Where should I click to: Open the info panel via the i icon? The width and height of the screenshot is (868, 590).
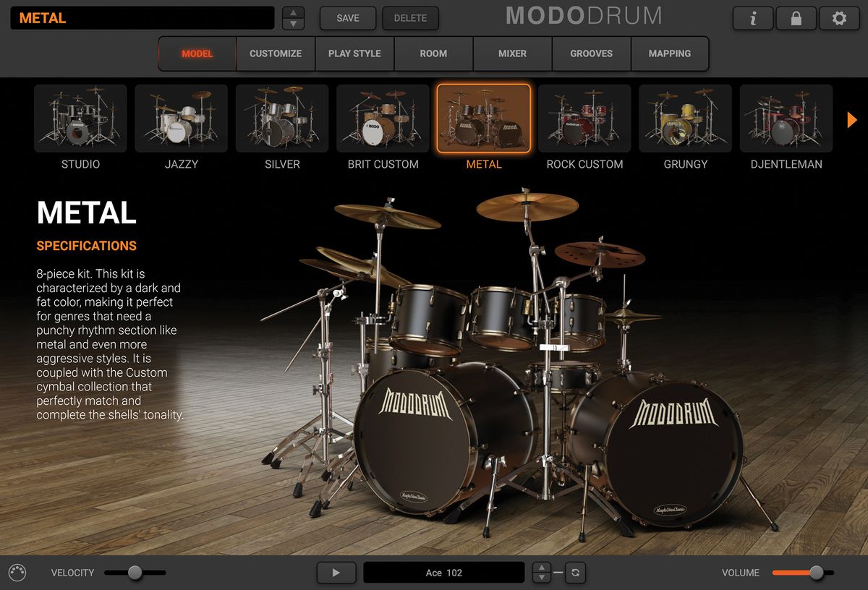tap(752, 18)
